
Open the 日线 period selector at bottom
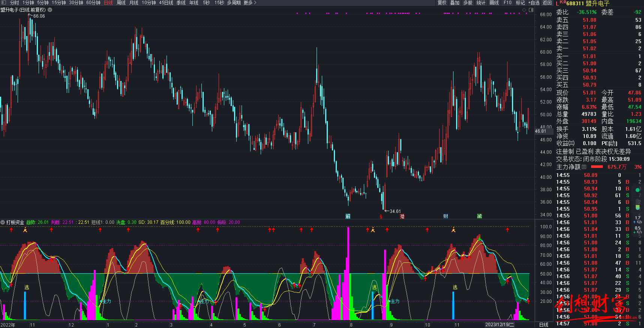tap(543, 325)
